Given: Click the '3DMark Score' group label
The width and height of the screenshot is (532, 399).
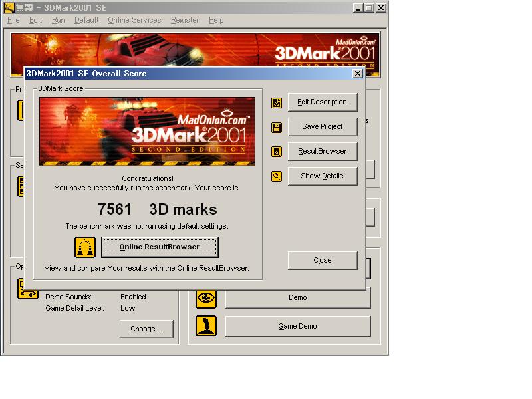Looking at the screenshot, I should coord(61,88).
